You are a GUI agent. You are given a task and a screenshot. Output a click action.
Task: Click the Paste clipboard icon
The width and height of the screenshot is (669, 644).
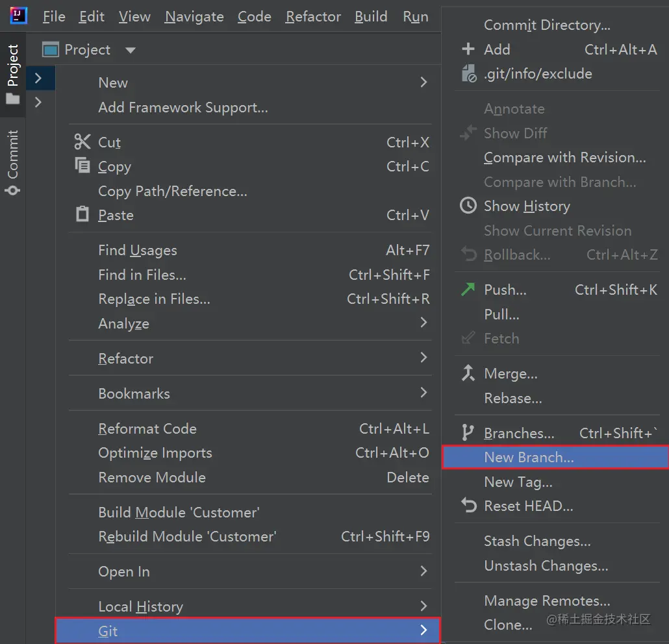tap(82, 214)
